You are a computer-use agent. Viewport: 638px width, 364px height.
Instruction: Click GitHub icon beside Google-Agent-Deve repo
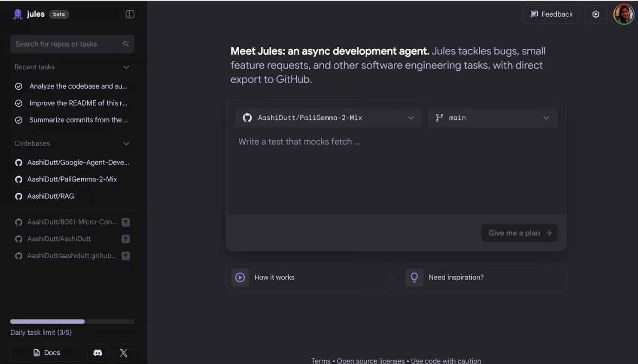[x=19, y=163]
